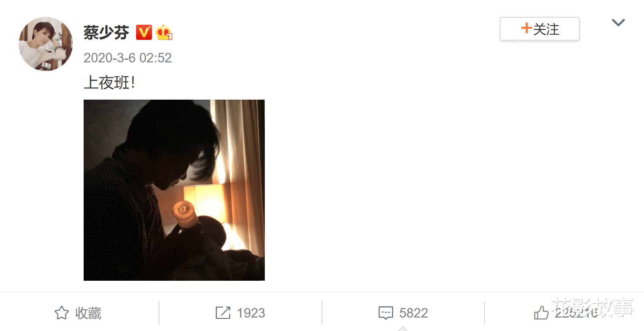This screenshot has width=644, height=331.
Task: Enlarge the posted night photo
Action: point(174,190)
